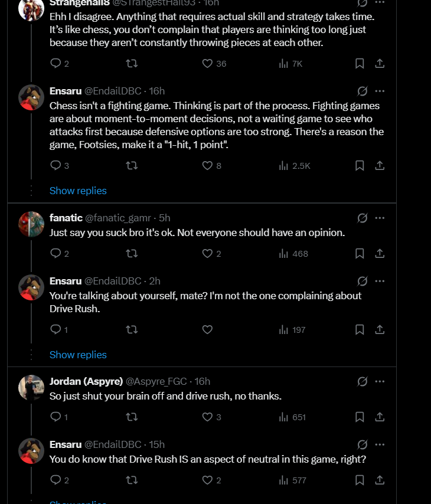Open Grok icon on Jordan's tweet
Screen dimensions: 431x504
coord(363,381)
